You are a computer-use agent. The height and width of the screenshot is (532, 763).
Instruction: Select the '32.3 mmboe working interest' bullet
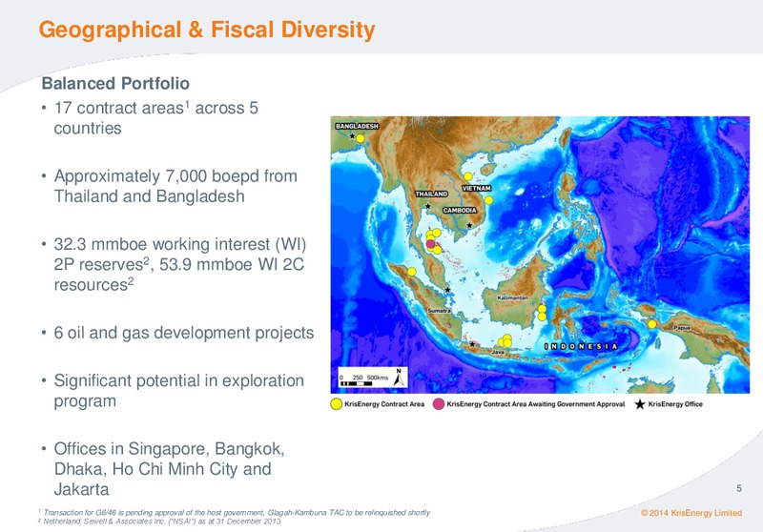coord(179,264)
